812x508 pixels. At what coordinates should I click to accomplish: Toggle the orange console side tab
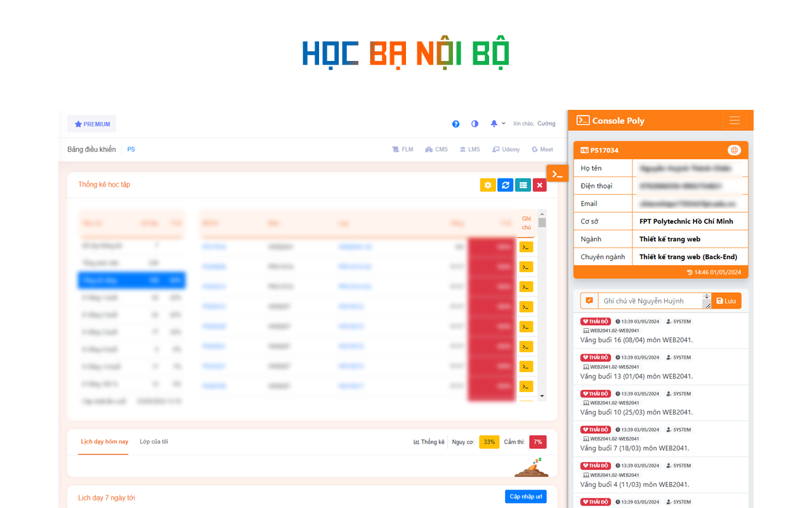pos(557,173)
